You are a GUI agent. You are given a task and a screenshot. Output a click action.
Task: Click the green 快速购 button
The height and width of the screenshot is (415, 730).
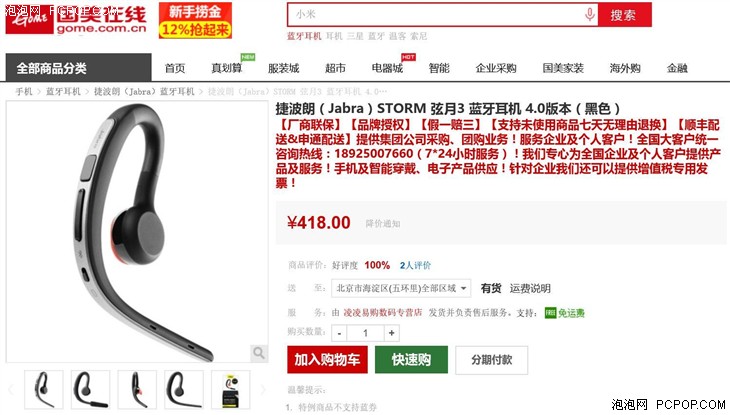click(411, 360)
